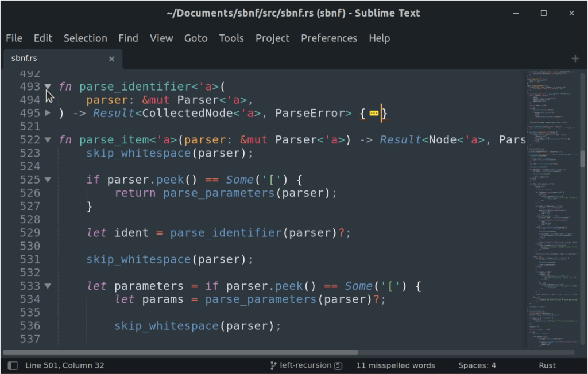
Task: Expand the folded region arrow at line 495
Action: pyautogui.click(x=48, y=112)
